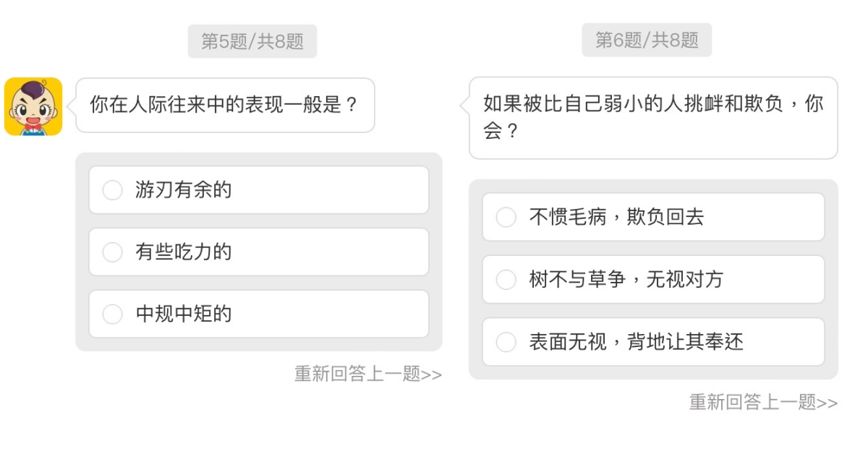Click 重新回答上一题 link under question 6
The height and width of the screenshot is (454, 868).
(752, 402)
